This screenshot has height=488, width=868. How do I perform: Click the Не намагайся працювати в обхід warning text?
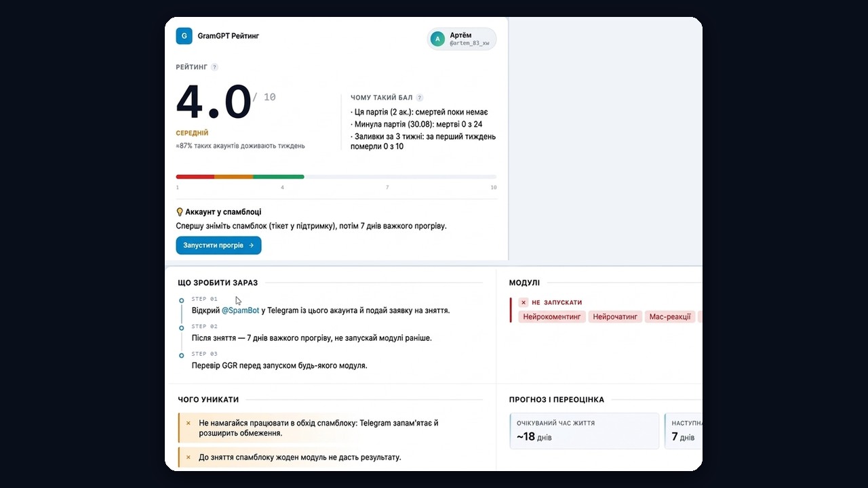(x=319, y=428)
